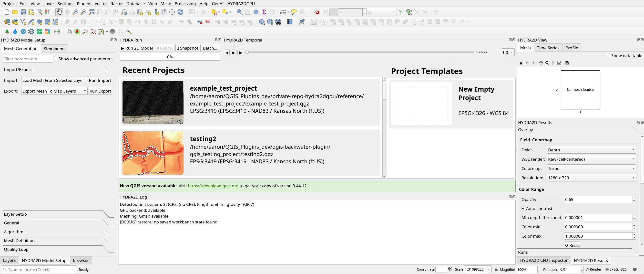This screenshot has height=274, width=644.
Task: Click the play button in HYDRA2D Temporal
Action: point(233,53)
